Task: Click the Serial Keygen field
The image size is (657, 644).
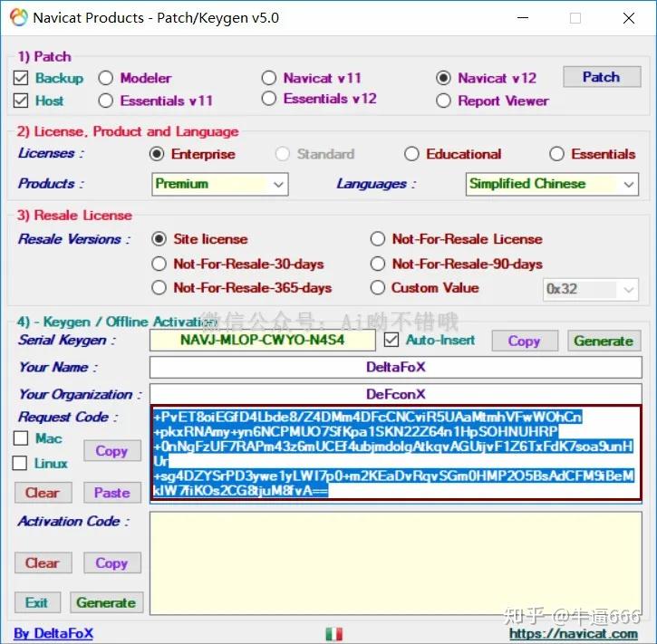Action: point(262,340)
